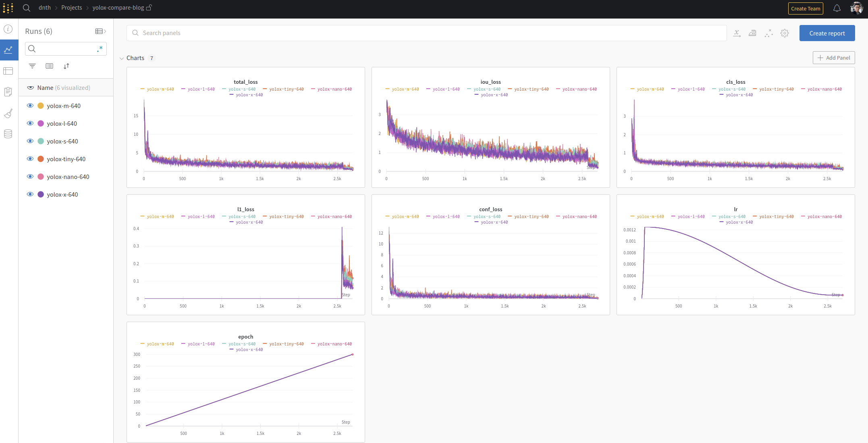Click Create report button
Image resolution: width=868 pixels, height=443 pixels.
[x=827, y=33]
